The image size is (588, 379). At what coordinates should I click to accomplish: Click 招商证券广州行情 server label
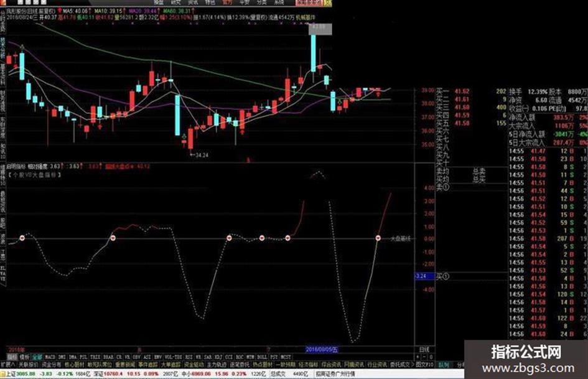(335, 374)
